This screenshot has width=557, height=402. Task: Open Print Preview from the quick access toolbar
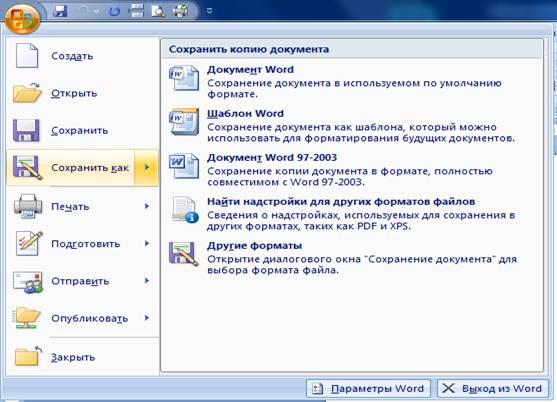(158, 11)
